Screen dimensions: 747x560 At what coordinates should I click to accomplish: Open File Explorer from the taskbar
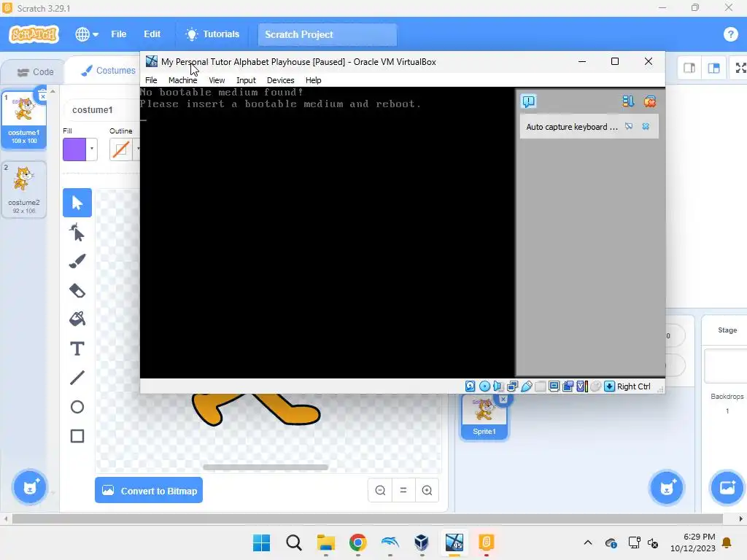(326, 542)
